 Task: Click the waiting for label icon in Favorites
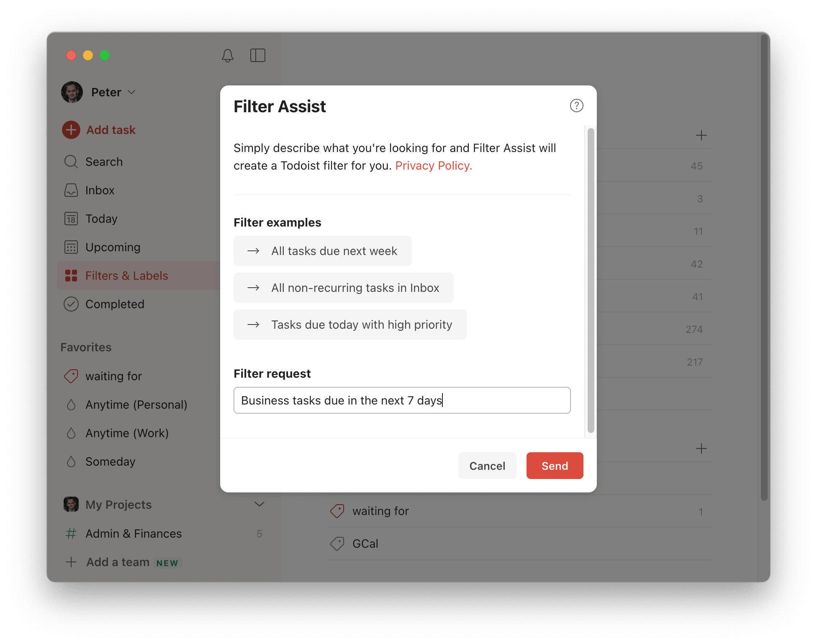coord(71,376)
